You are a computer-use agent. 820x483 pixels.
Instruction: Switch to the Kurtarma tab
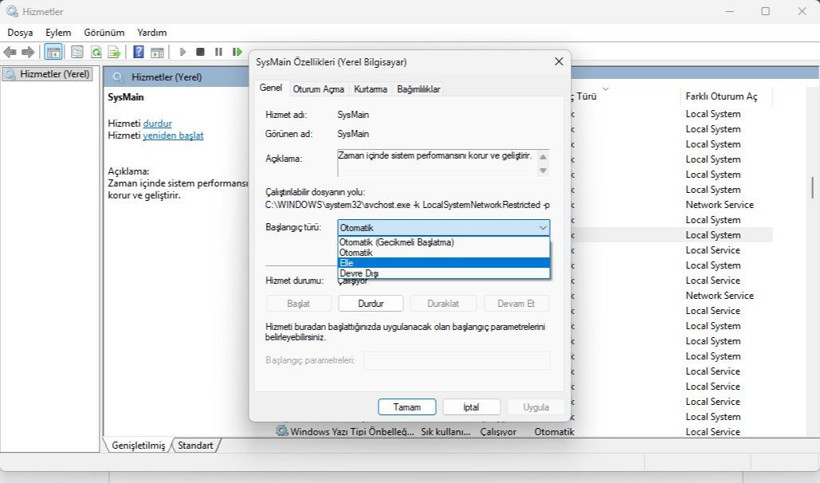[x=370, y=89]
